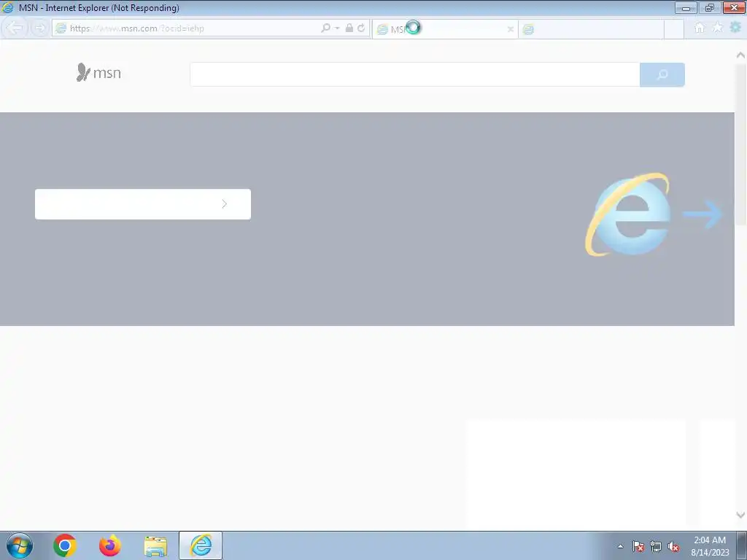The height and width of the screenshot is (560, 747).
Task: Click the Action Center flag tray icon
Action: click(638, 546)
